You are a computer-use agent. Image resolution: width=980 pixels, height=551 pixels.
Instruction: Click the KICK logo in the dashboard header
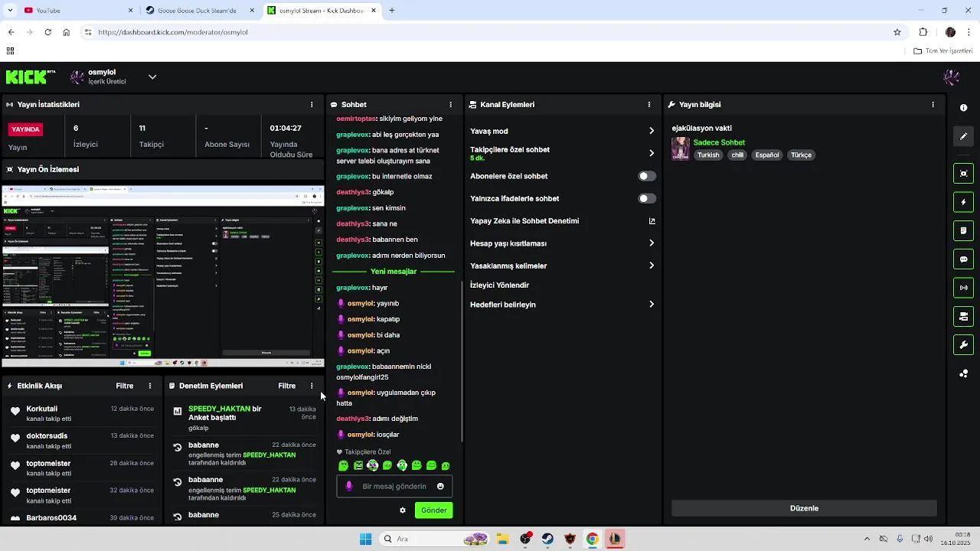tap(31, 77)
